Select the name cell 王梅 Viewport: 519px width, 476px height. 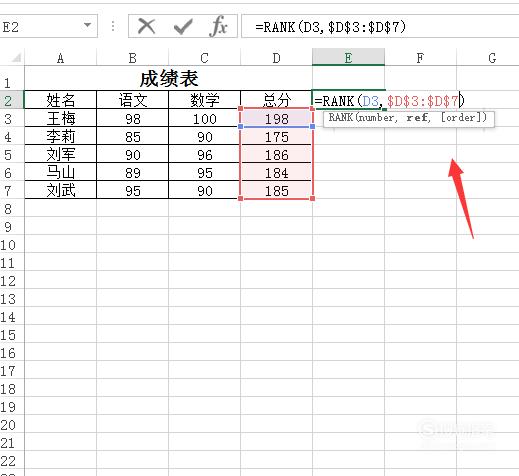click(60, 118)
